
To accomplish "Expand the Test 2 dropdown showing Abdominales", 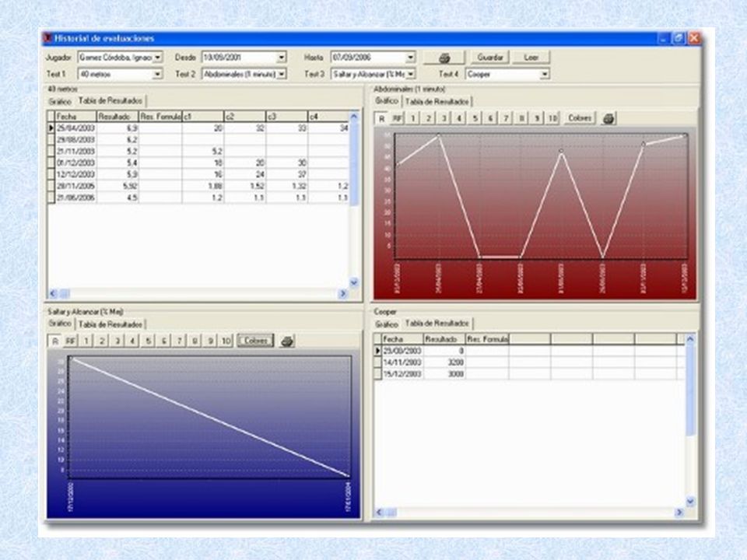I will click(x=282, y=75).
